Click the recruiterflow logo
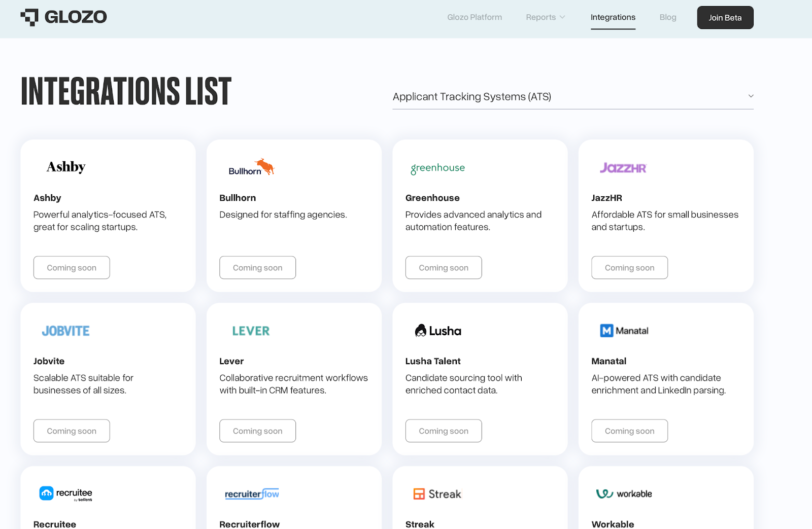This screenshot has height=529, width=812. (x=252, y=494)
